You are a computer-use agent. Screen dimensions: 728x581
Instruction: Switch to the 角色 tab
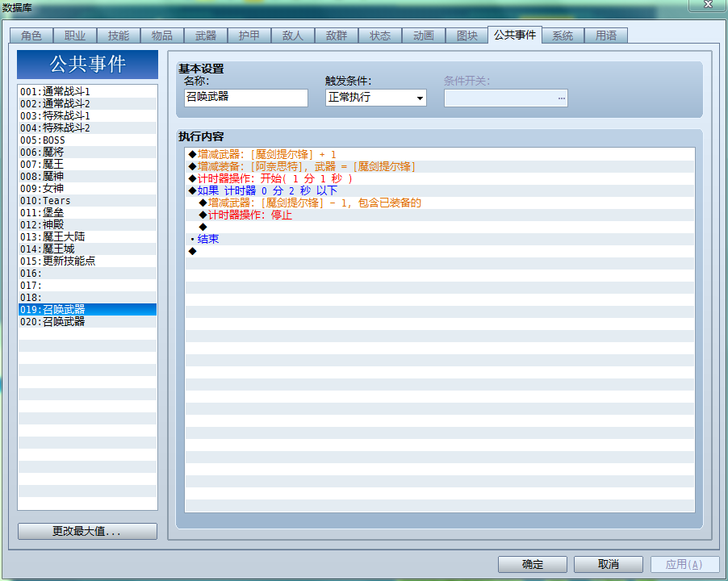tap(31, 36)
